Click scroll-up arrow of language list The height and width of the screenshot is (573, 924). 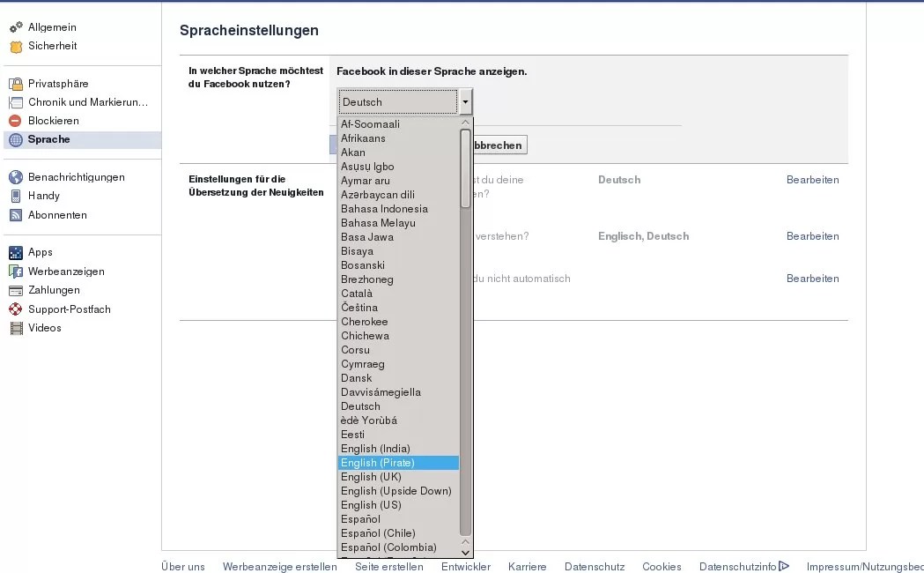click(466, 123)
